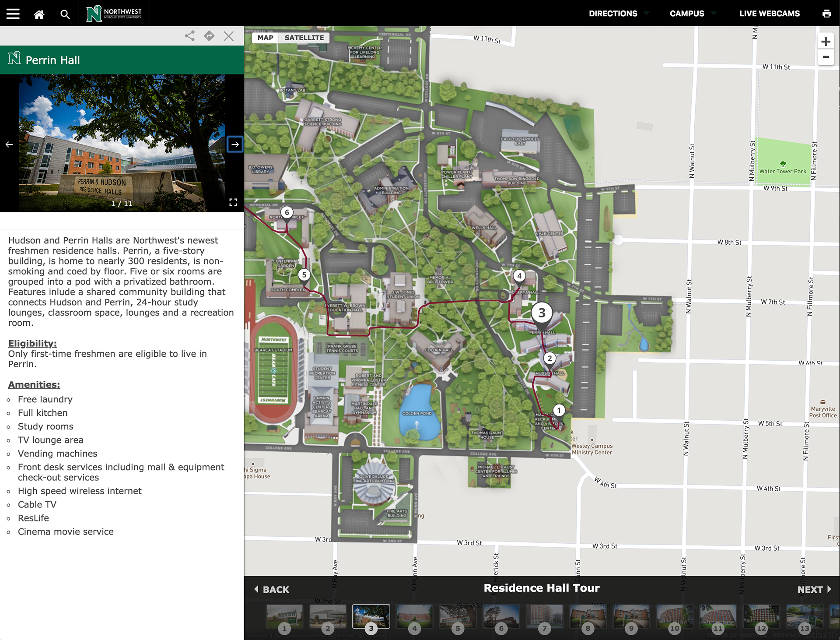Print the map using printer icon

826,14
